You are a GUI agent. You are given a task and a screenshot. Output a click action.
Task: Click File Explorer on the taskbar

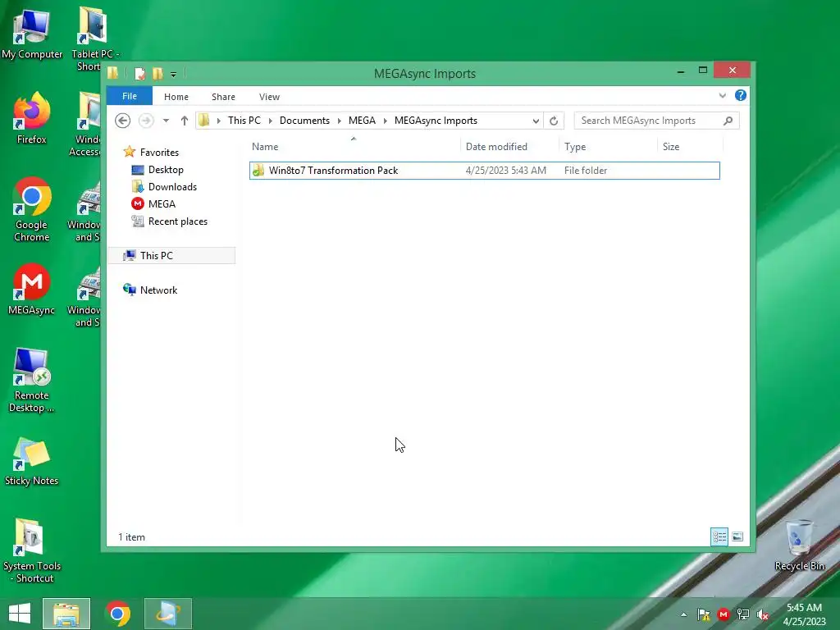point(66,614)
